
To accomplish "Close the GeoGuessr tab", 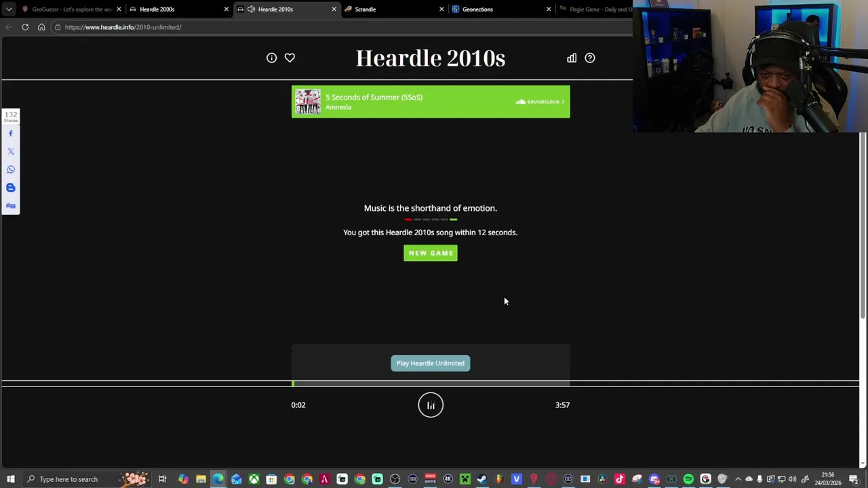I will (x=119, y=9).
